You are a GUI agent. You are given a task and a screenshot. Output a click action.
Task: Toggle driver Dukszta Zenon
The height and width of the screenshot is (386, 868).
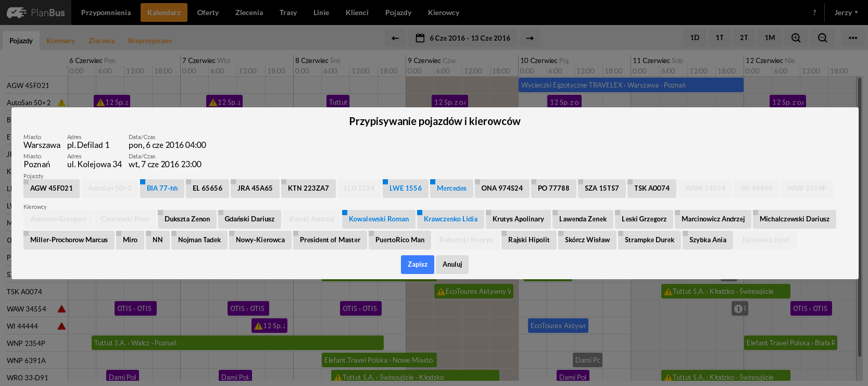[187, 219]
